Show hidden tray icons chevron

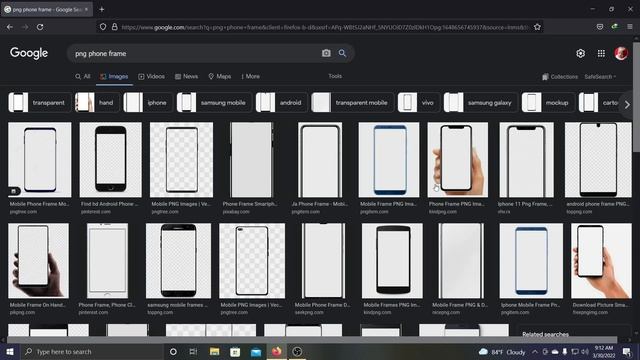(x=535, y=351)
